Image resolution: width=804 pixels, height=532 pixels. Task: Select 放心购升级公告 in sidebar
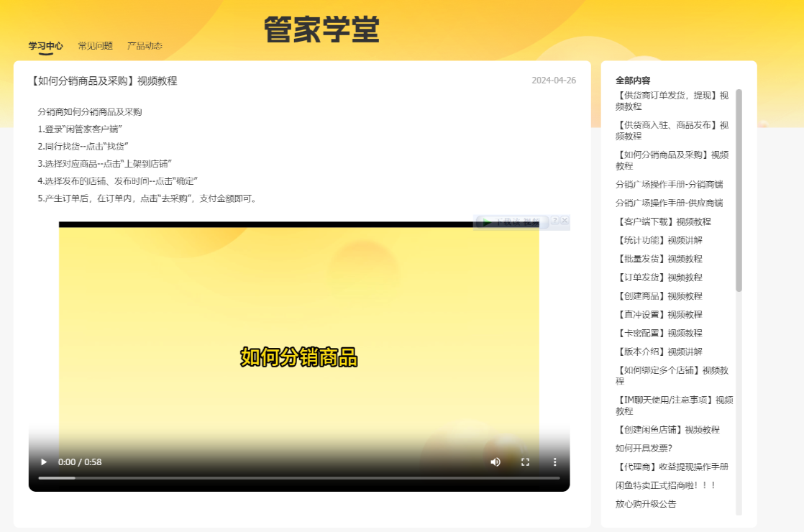pos(646,504)
